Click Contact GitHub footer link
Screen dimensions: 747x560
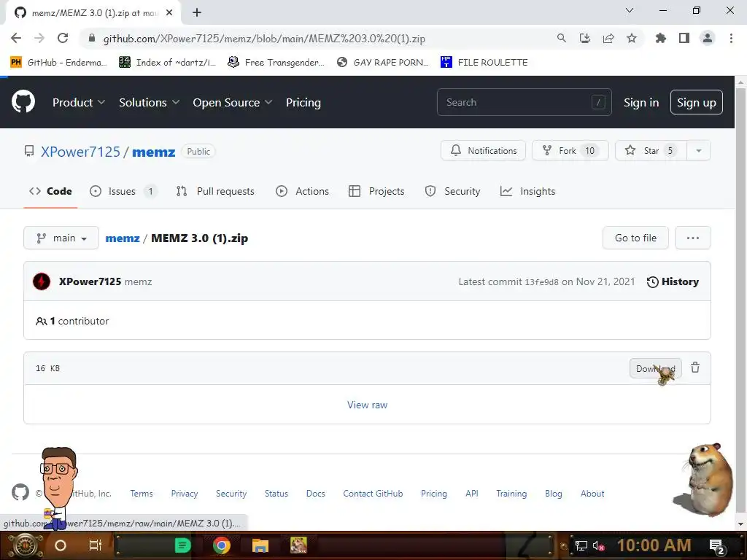coord(373,494)
